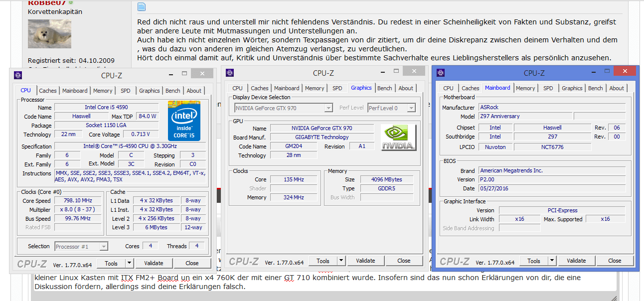Click the forum post document icon
Screen dimensions: 644x301
(x=142, y=7)
